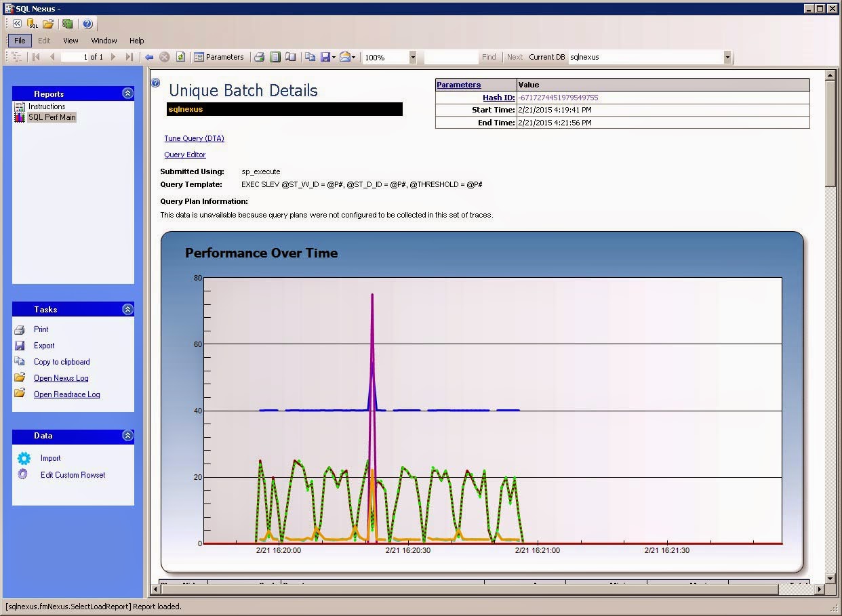This screenshot has width=842, height=616.
Task: Click the refresh report toolbar icon
Action: tap(180, 58)
